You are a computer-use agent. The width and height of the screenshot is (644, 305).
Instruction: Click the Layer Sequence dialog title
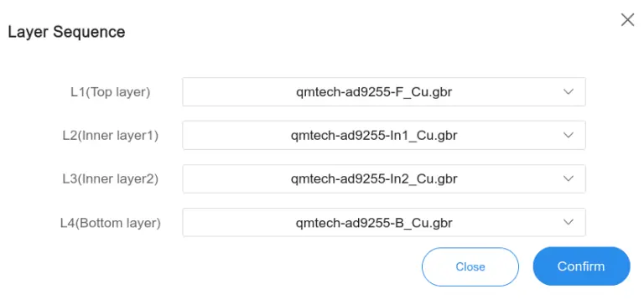point(66,32)
